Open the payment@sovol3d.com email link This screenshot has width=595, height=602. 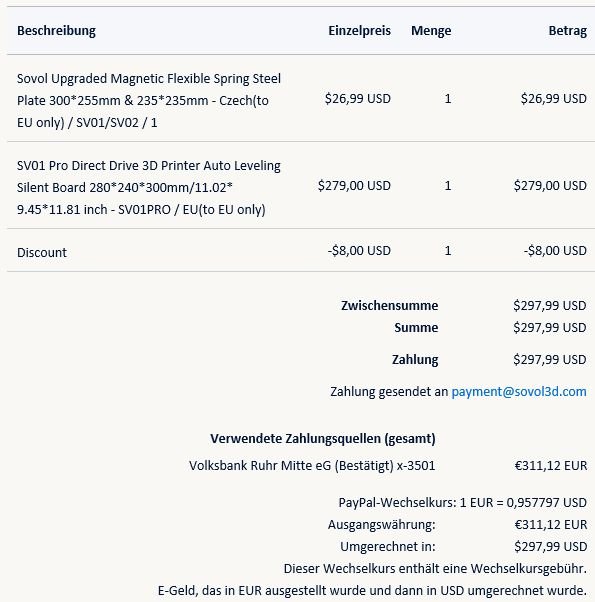click(x=519, y=392)
